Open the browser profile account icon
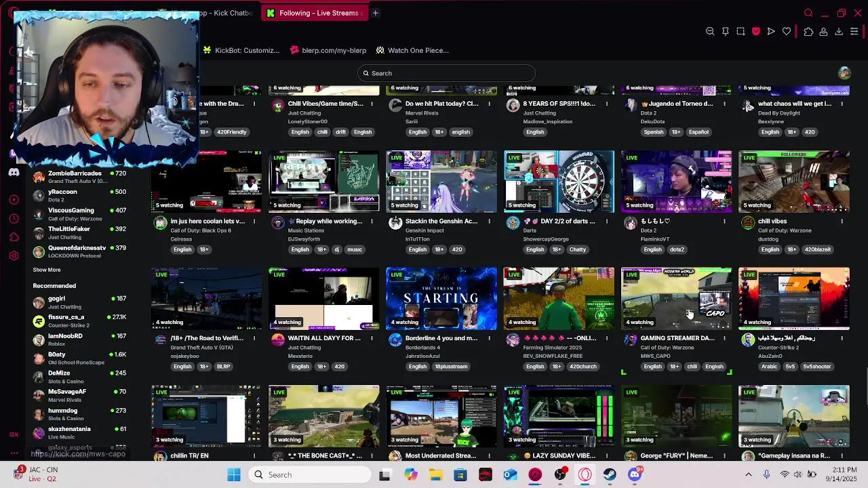 click(x=823, y=31)
